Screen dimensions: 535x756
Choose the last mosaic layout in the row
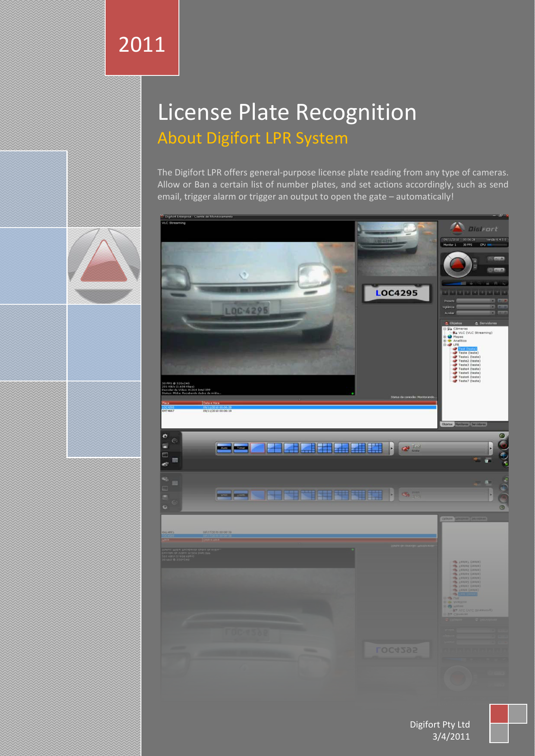coord(375,448)
